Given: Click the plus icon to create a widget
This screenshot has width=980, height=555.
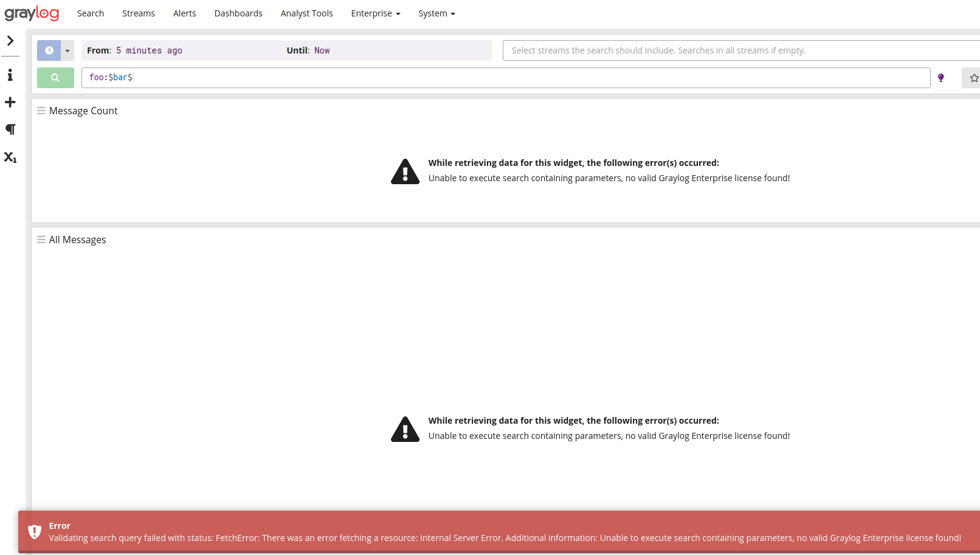Looking at the screenshot, I should pos(10,102).
